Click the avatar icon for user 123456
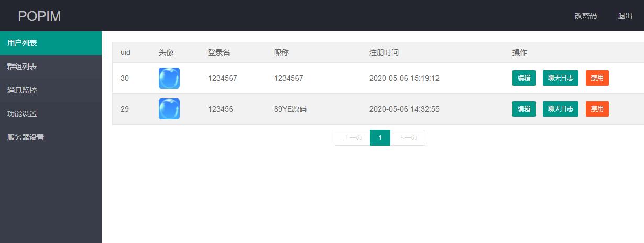 pyautogui.click(x=169, y=109)
